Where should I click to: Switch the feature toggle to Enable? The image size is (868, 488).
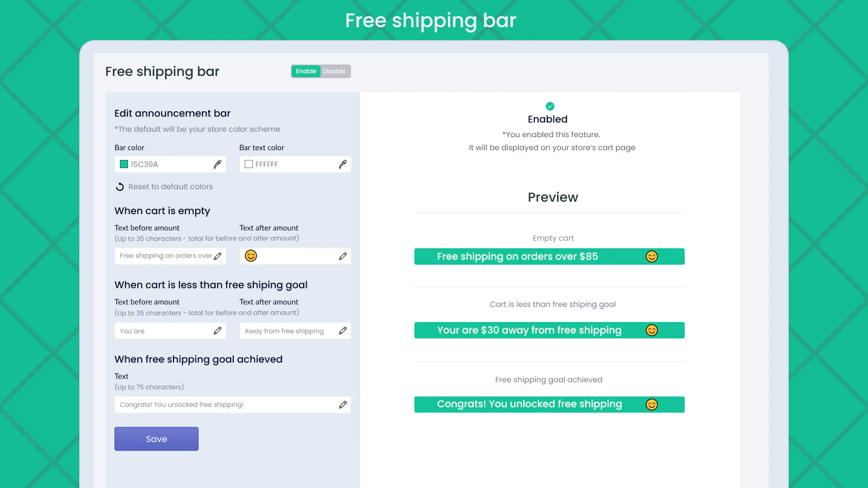point(306,72)
